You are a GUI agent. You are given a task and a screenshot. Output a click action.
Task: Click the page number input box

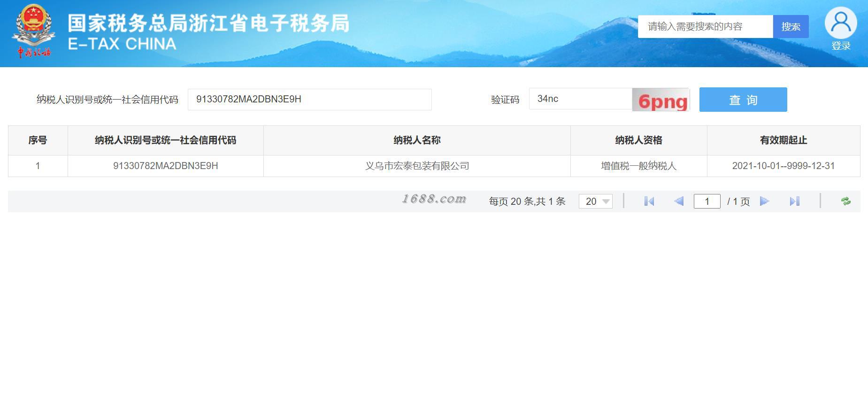pos(707,201)
